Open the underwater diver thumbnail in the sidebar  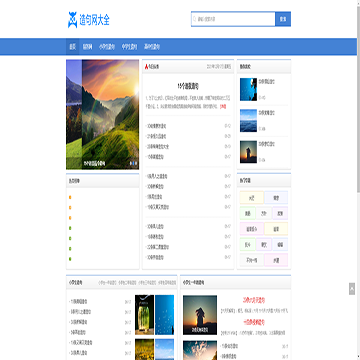pyautogui.click(x=248, y=89)
